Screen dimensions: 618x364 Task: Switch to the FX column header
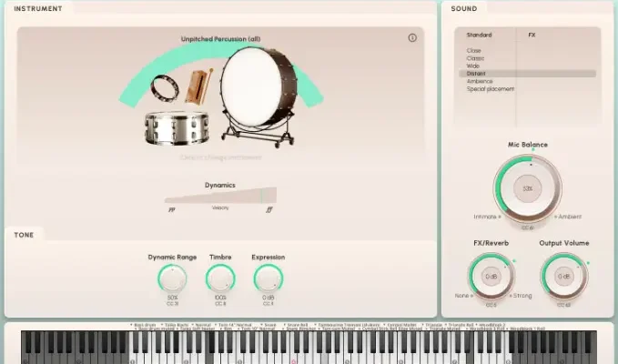[x=532, y=35]
